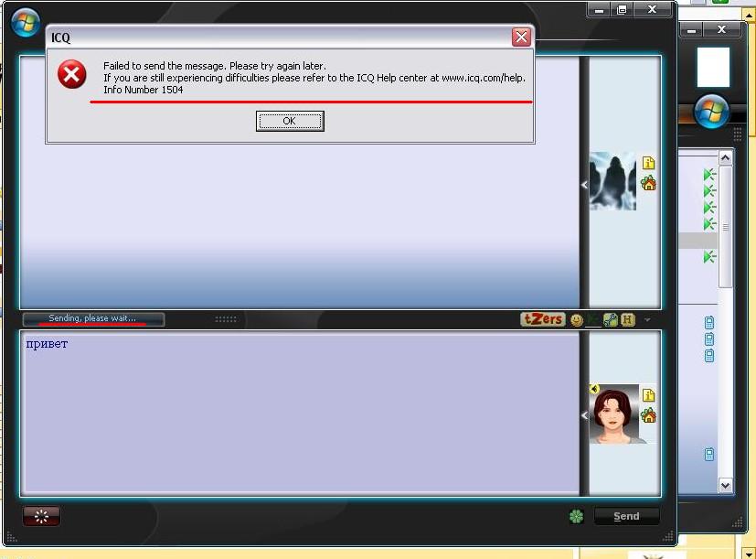Image resolution: width=756 pixels, height=559 pixels.
Task: Click the "Sending, please wait..." status bar
Action: coord(93,319)
